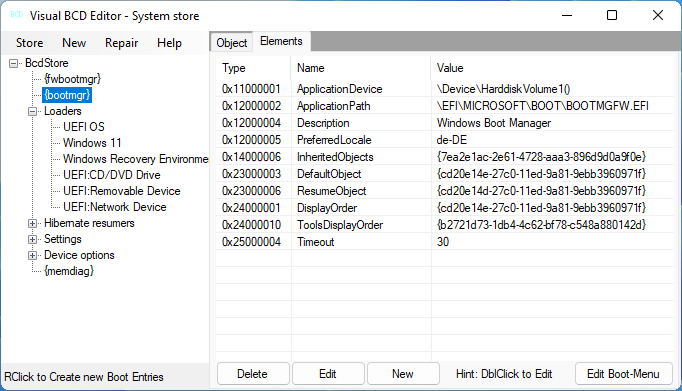This screenshot has width=682, height=391.
Task: Click the Edit element button
Action: click(x=328, y=374)
